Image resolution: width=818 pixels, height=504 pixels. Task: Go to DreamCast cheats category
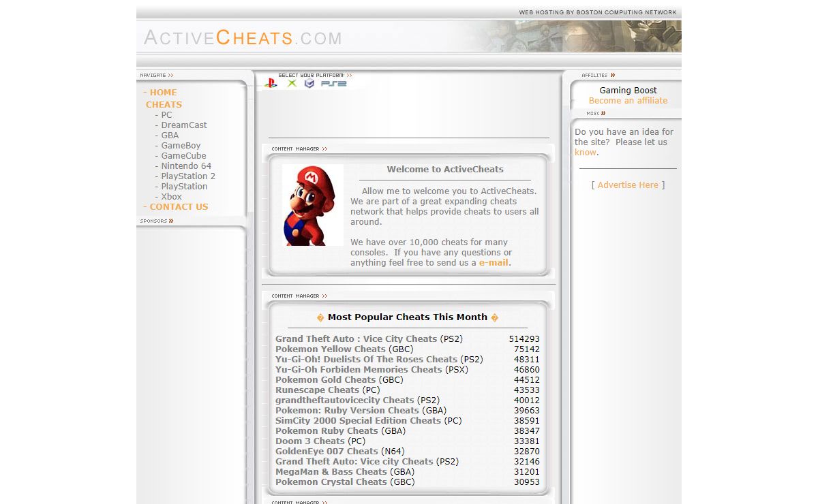pos(184,125)
